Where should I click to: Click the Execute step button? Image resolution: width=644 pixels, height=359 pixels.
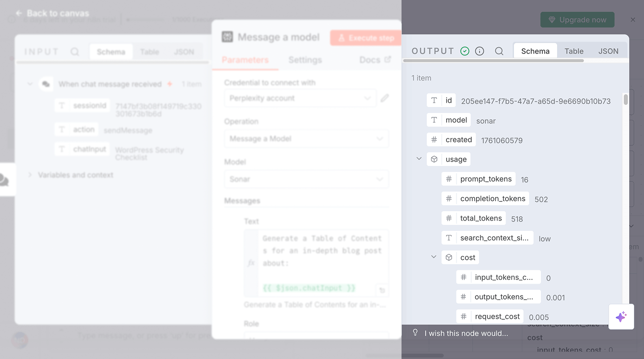[x=366, y=38]
